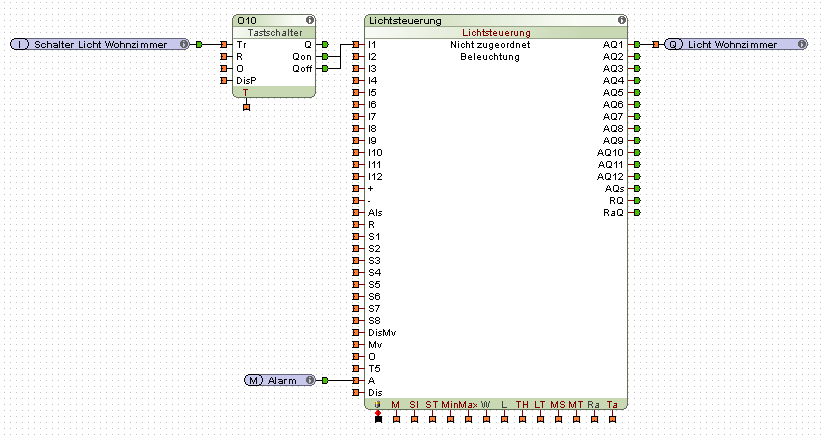Click the Qoff output pin of Tastschalter
Viewport: 824px width, 440px height.
pyautogui.click(x=325, y=69)
